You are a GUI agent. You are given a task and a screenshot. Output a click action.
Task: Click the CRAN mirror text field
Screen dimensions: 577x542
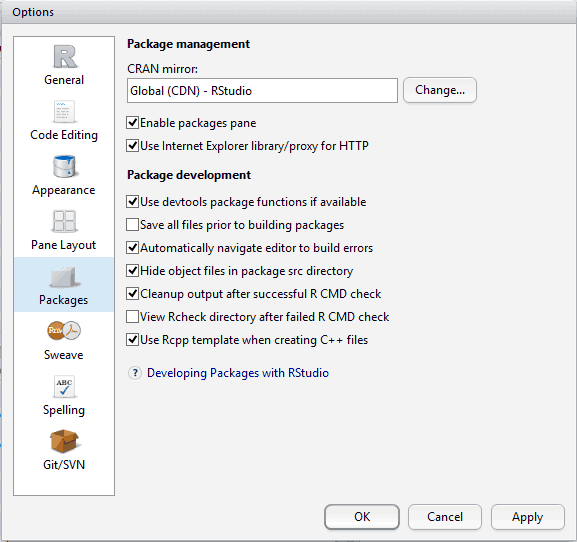pos(262,91)
